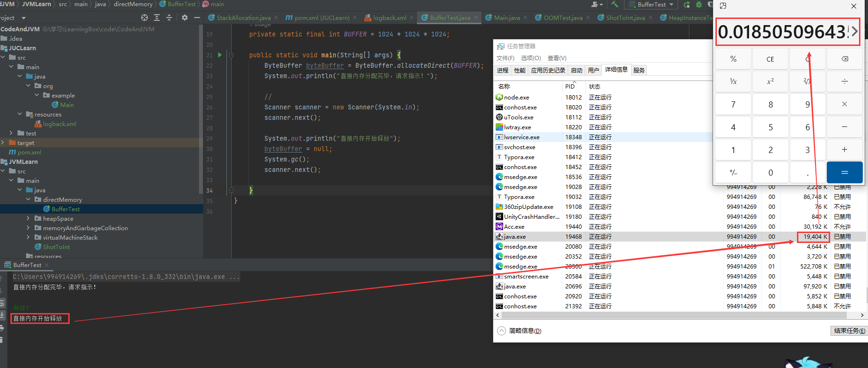Viewport: 868px width, 368px height.
Task: Click the calculator divide key
Action: pos(844,81)
